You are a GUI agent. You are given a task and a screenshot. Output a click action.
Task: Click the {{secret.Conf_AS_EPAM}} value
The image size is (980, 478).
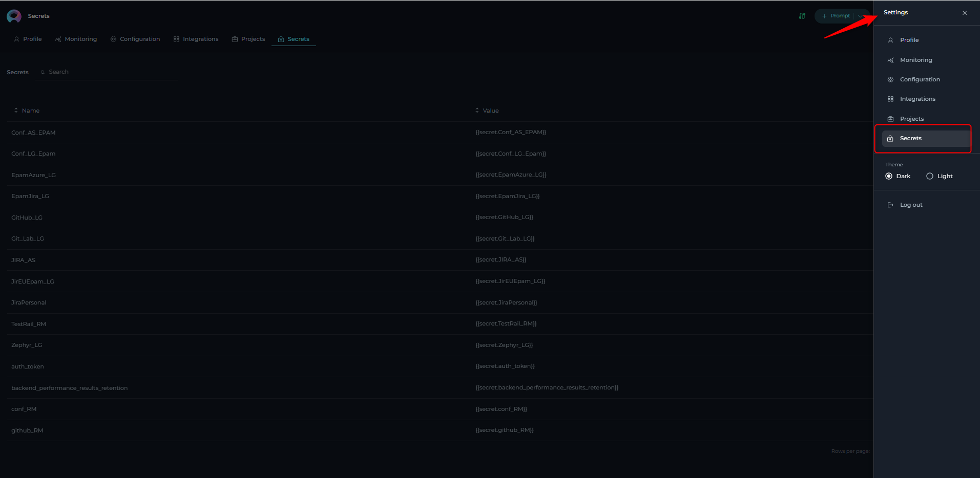tap(511, 132)
